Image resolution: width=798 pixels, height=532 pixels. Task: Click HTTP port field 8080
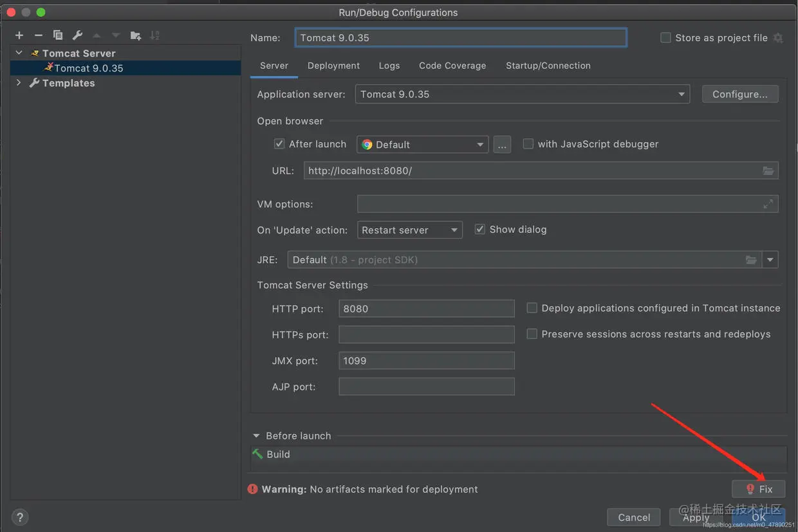coord(427,309)
